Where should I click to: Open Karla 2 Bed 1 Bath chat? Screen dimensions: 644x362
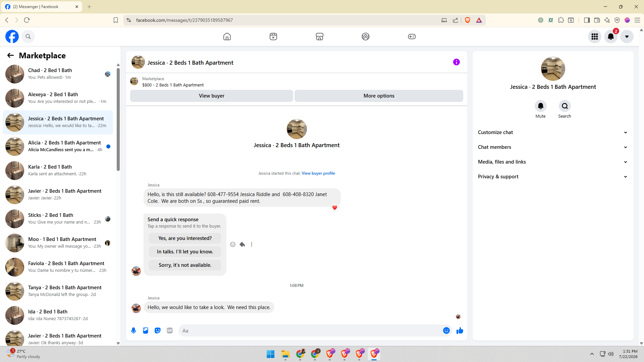click(x=58, y=171)
